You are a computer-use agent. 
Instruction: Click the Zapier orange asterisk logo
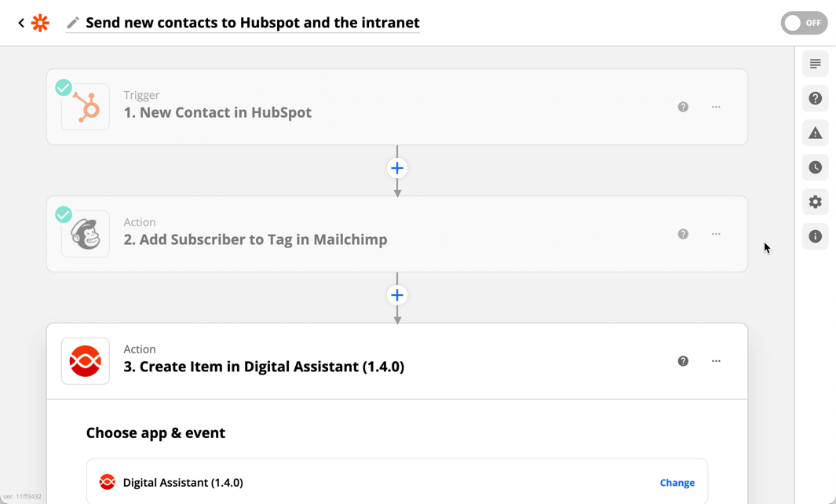pyautogui.click(x=40, y=23)
